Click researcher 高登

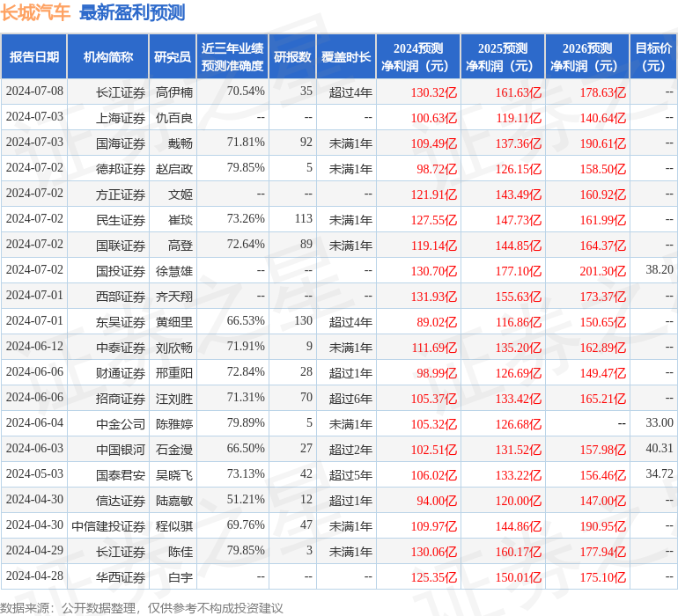coord(181,246)
